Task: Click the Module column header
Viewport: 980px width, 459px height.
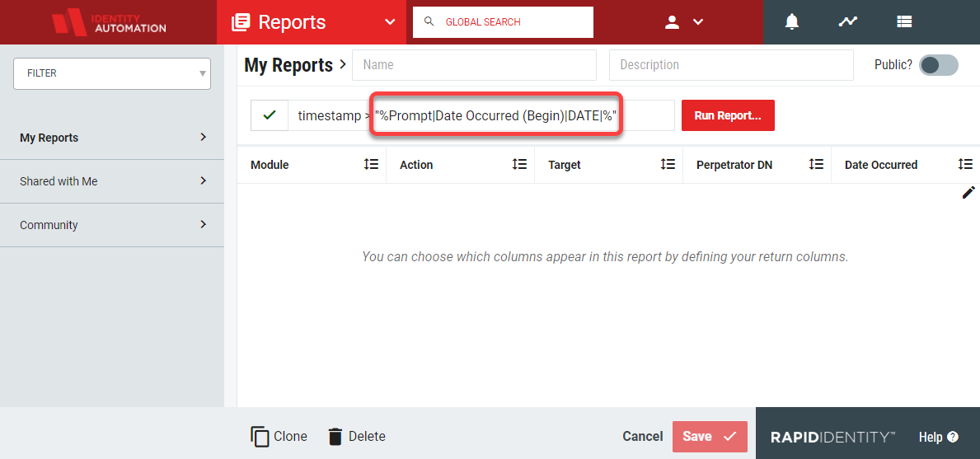Action: point(270,165)
